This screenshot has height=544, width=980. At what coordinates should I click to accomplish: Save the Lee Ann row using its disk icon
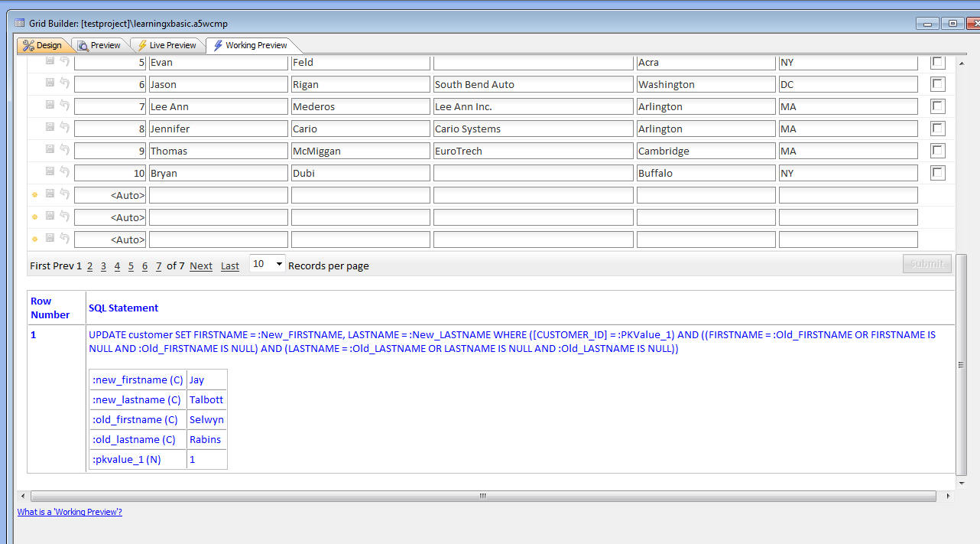50,105
